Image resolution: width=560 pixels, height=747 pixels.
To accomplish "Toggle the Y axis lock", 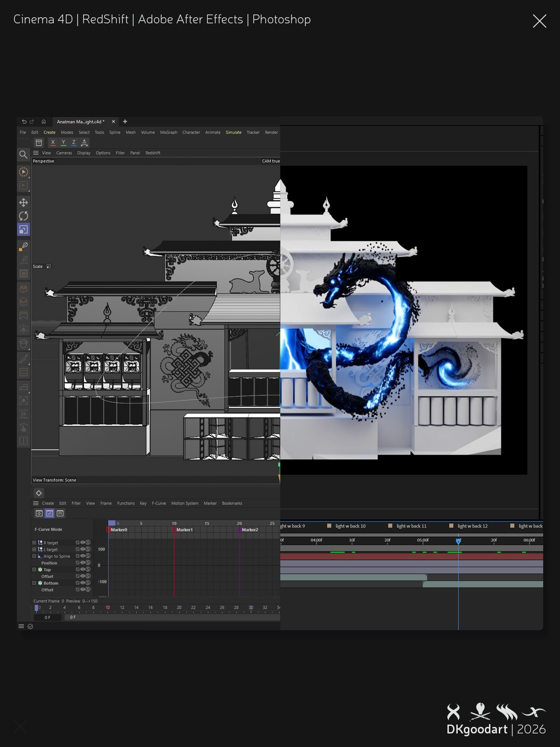I will point(63,143).
